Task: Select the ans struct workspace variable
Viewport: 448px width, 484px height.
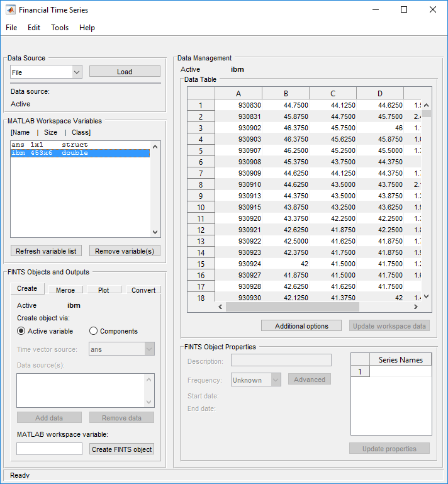Action: coord(80,145)
